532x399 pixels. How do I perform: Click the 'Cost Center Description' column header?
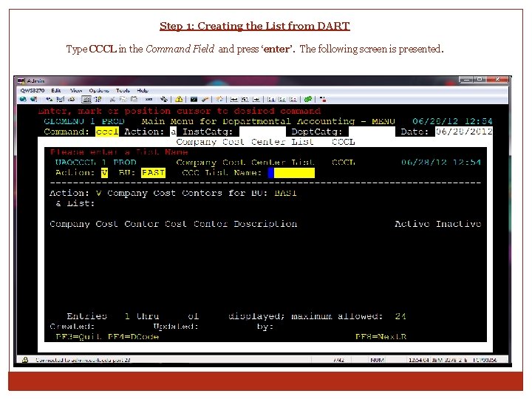(231, 224)
